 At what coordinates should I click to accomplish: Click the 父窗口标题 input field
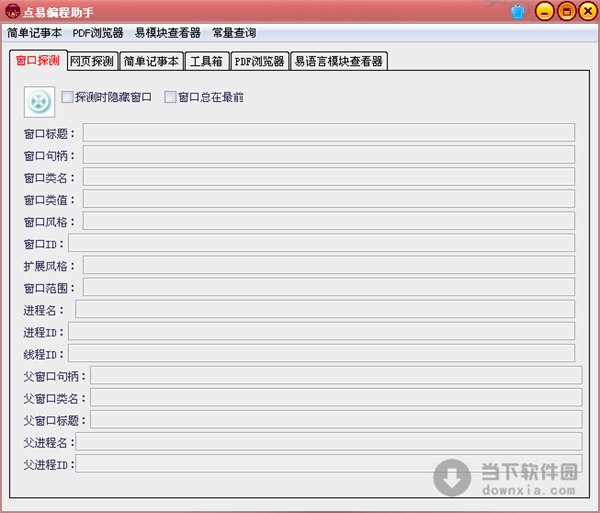[336, 419]
